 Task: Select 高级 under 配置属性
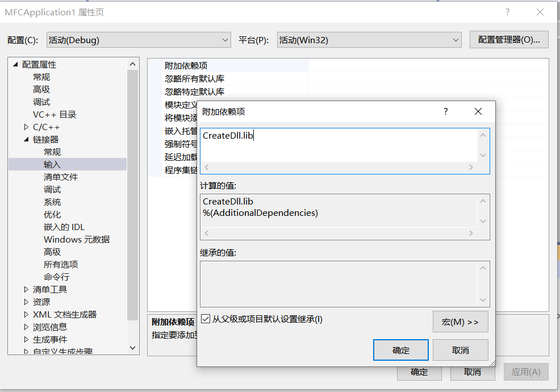click(41, 89)
